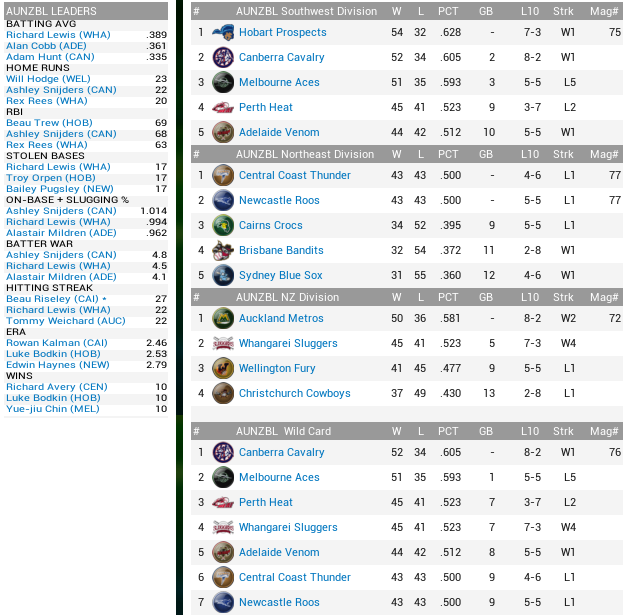This screenshot has width=623, height=616.
Task: Click the Sydney Blue Sox team logo
Action: pos(223,275)
